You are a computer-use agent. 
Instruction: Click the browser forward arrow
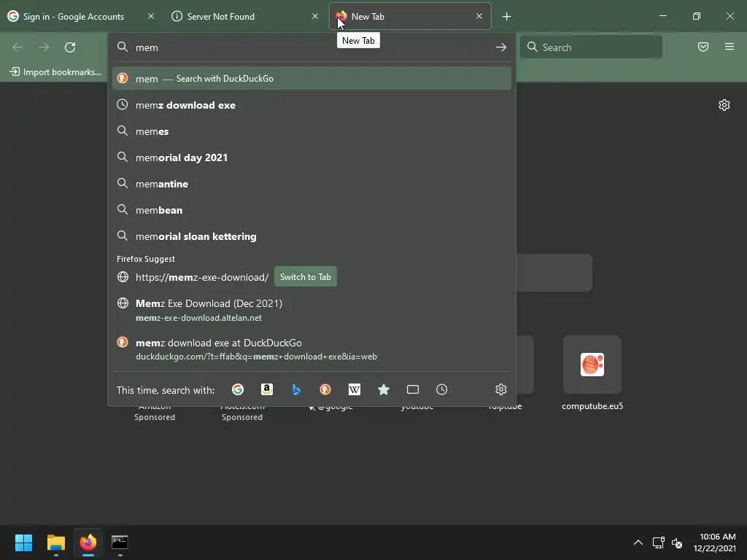[44, 47]
